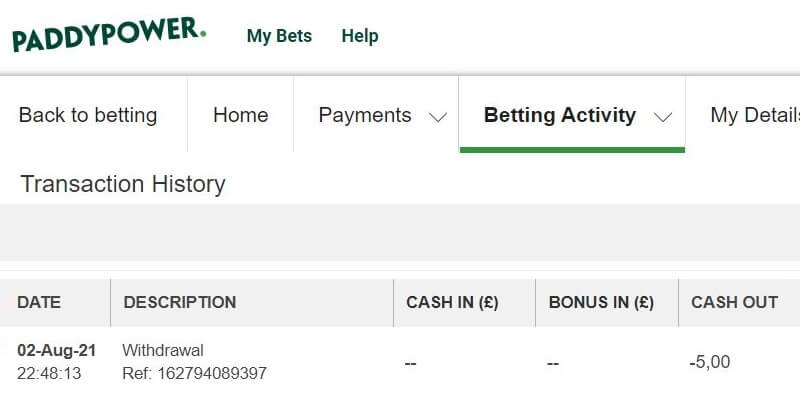The height and width of the screenshot is (400, 800).
Task: Go to Back to betting
Action: (88, 115)
